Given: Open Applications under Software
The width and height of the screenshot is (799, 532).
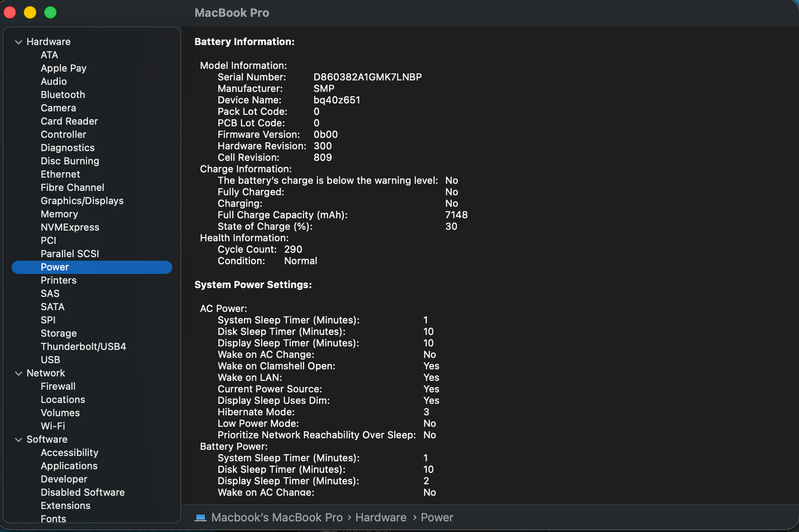Looking at the screenshot, I should 69,466.
